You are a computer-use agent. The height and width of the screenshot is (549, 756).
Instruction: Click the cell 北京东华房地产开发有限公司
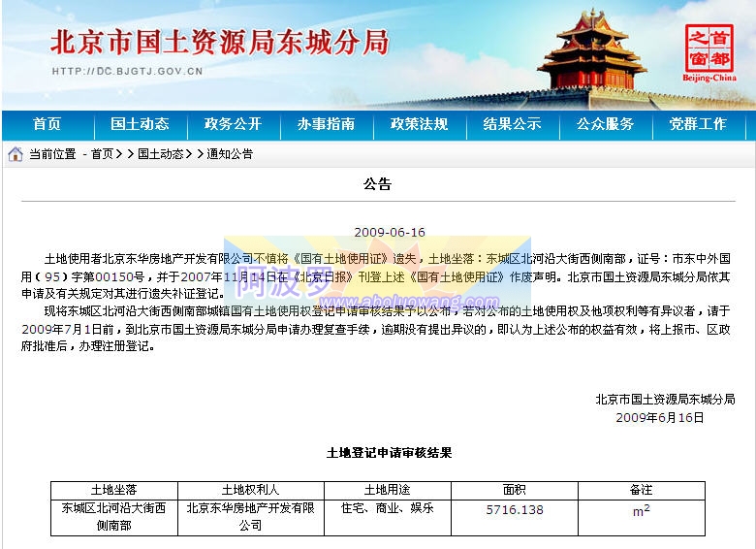(251, 517)
